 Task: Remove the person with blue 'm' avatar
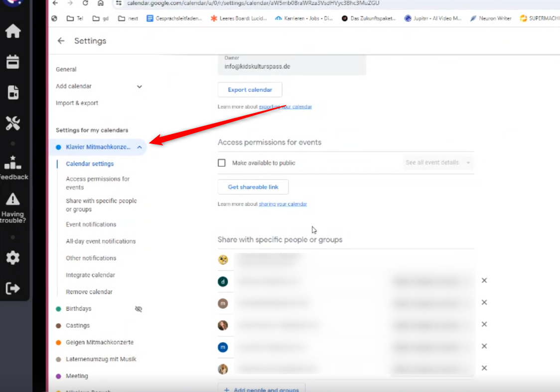484,346
